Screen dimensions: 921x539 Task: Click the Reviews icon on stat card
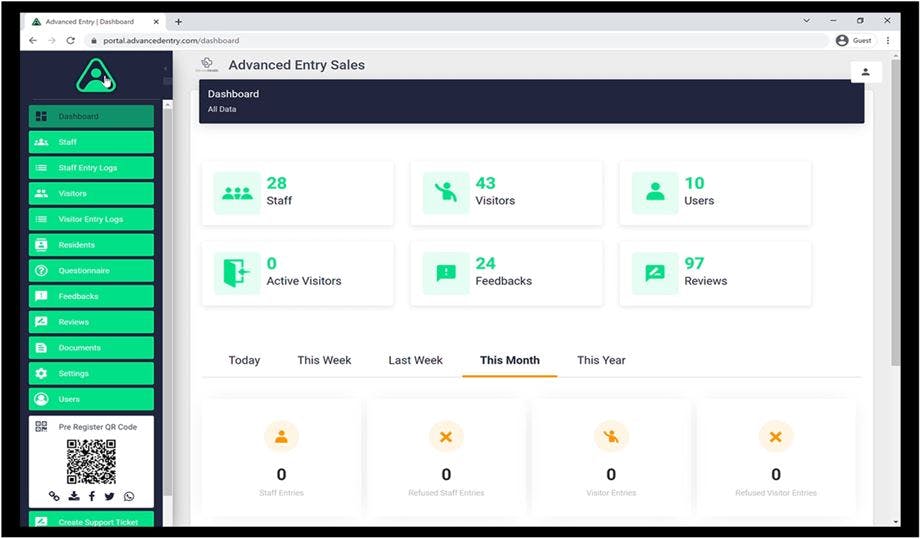point(655,273)
